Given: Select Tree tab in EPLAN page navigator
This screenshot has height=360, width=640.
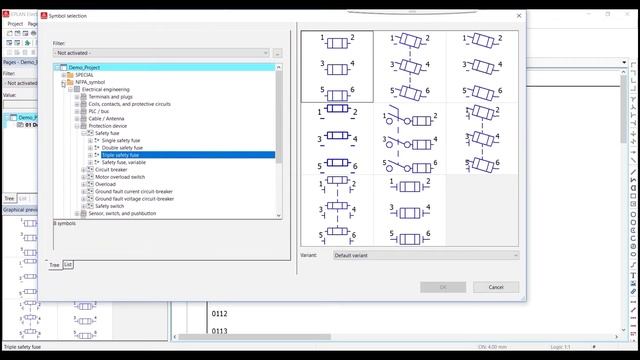Looking at the screenshot, I should (x=9, y=198).
